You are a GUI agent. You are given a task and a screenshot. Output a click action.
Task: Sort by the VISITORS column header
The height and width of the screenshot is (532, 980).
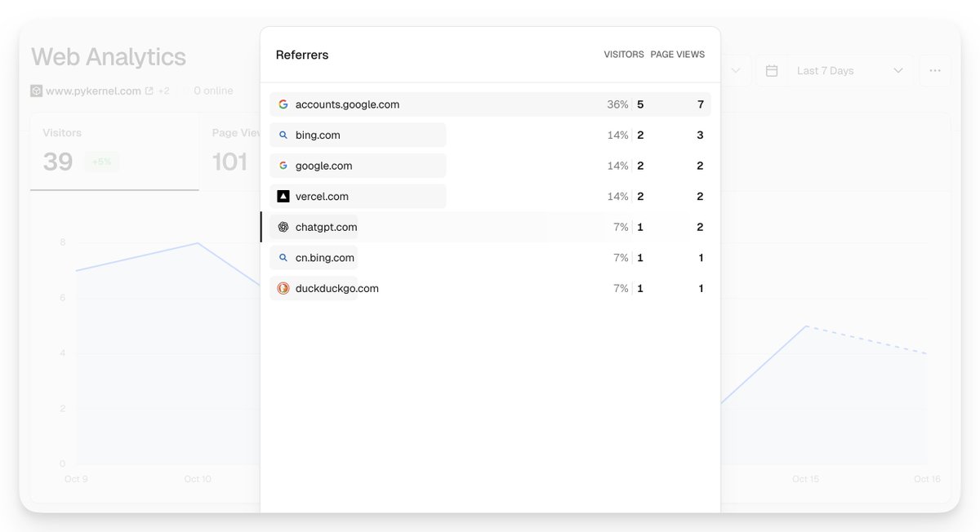pos(624,55)
